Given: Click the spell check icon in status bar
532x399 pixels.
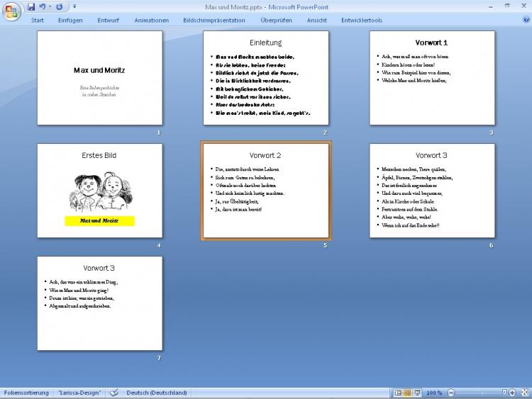Looking at the screenshot, I should 113,393.
